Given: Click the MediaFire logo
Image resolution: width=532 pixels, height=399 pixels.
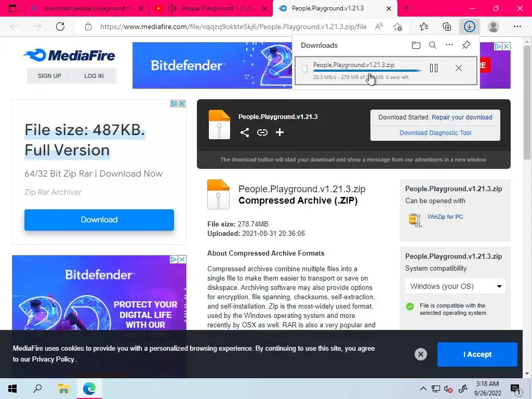Looking at the screenshot, I should click(69, 55).
